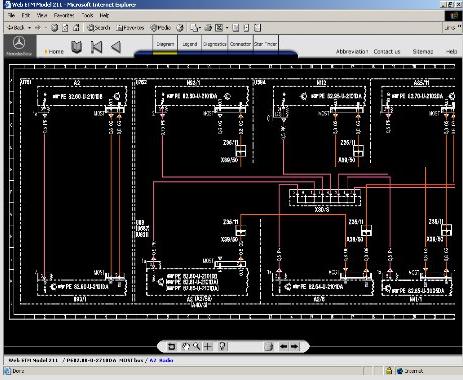Open the Tools menu
Viewport: 463px width, 380px height.
pos(87,15)
